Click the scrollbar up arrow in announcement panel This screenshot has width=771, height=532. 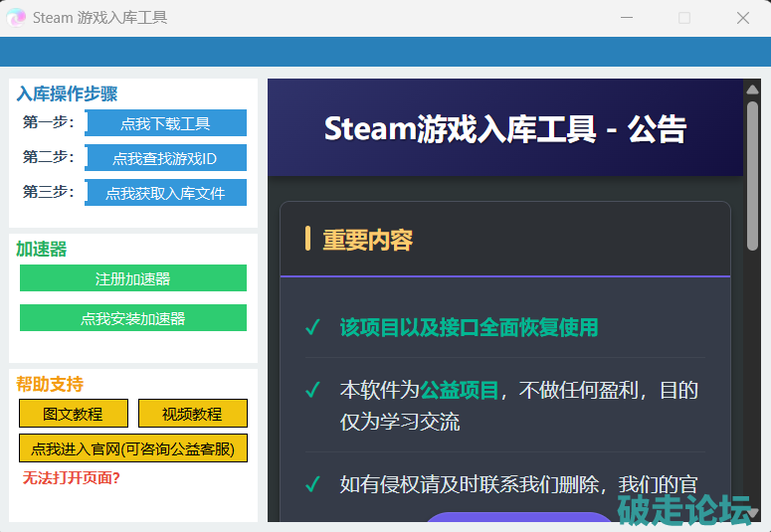[x=752, y=89]
